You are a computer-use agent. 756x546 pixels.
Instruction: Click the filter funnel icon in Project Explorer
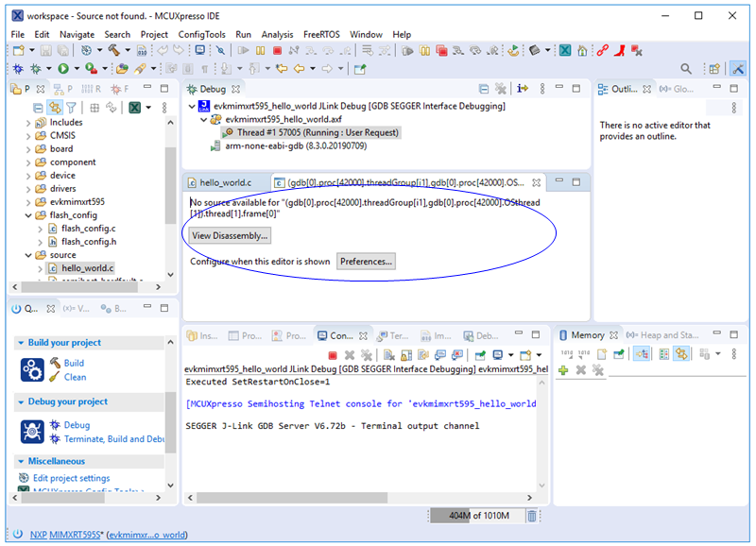[72, 108]
